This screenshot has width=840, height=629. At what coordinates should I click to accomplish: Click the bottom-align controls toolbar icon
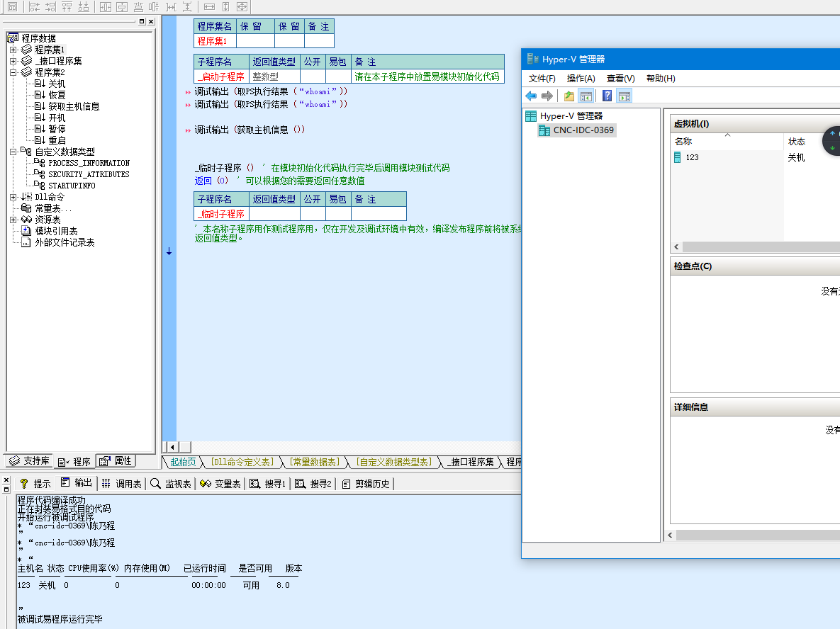pyautogui.click(x=84, y=6)
